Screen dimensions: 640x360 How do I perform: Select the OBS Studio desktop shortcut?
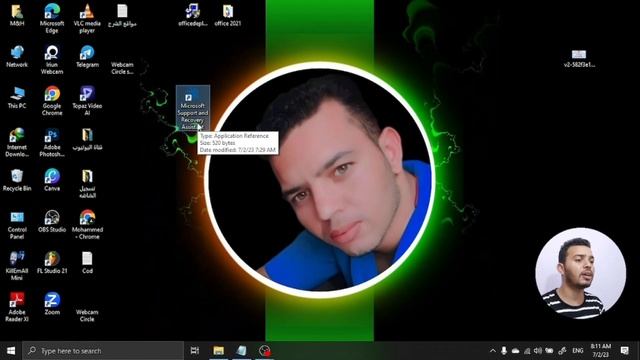pos(52,221)
